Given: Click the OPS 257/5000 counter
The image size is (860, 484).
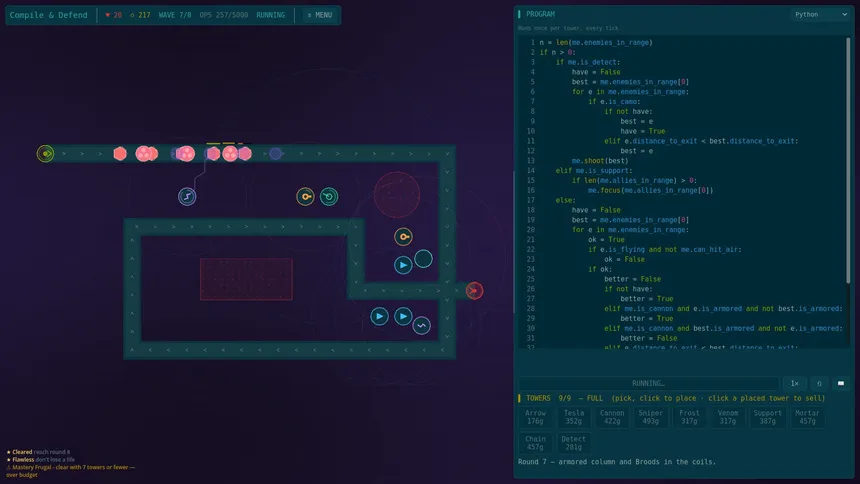Looking at the screenshot, I should [224, 15].
